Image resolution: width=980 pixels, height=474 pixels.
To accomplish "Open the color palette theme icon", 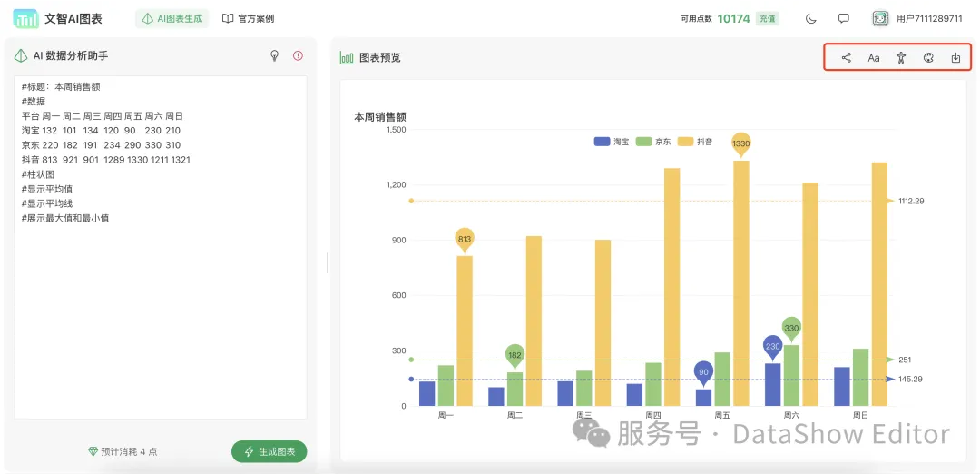I will pyautogui.click(x=928, y=58).
